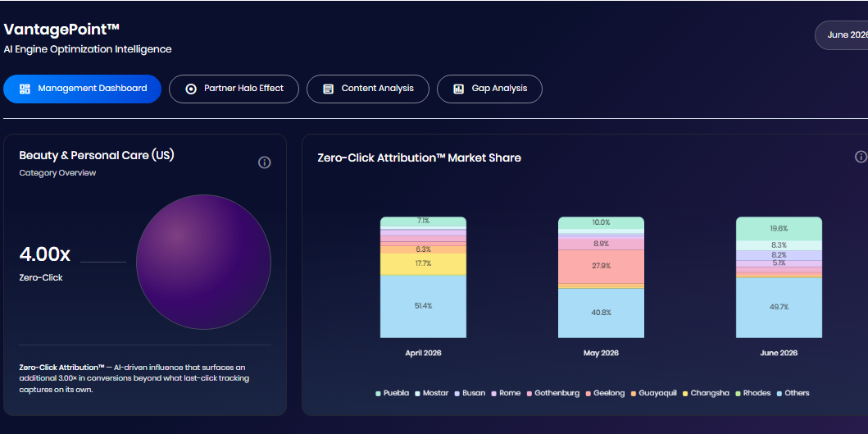This screenshot has width=868, height=434.
Task: Click the purple Zero-Click bubble
Action: pyautogui.click(x=203, y=263)
